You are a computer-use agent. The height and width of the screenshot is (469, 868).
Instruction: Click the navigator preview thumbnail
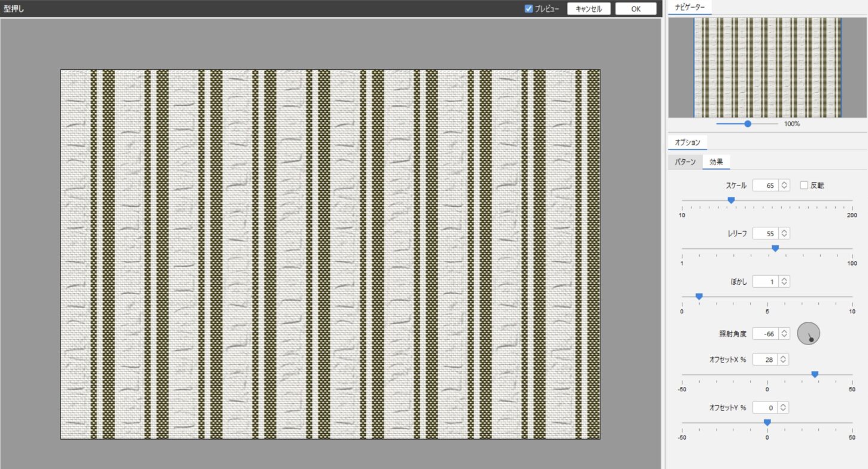coord(767,68)
